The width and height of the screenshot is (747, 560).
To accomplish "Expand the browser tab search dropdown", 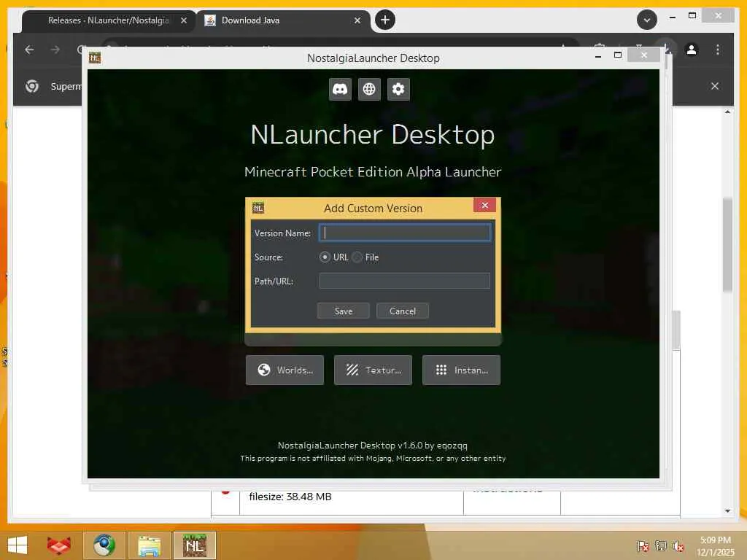I will 647,20.
